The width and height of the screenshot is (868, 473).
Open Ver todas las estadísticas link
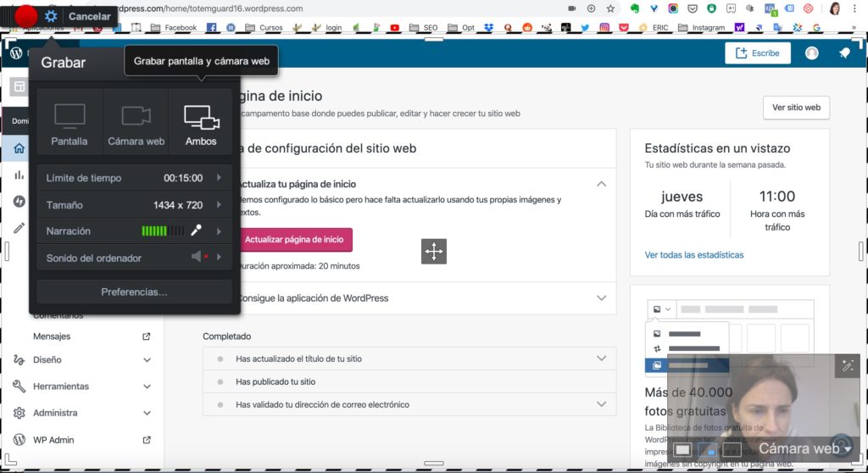[x=693, y=254]
